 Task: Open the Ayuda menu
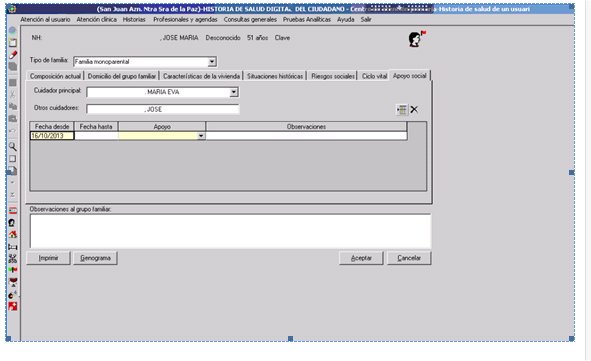(346, 20)
